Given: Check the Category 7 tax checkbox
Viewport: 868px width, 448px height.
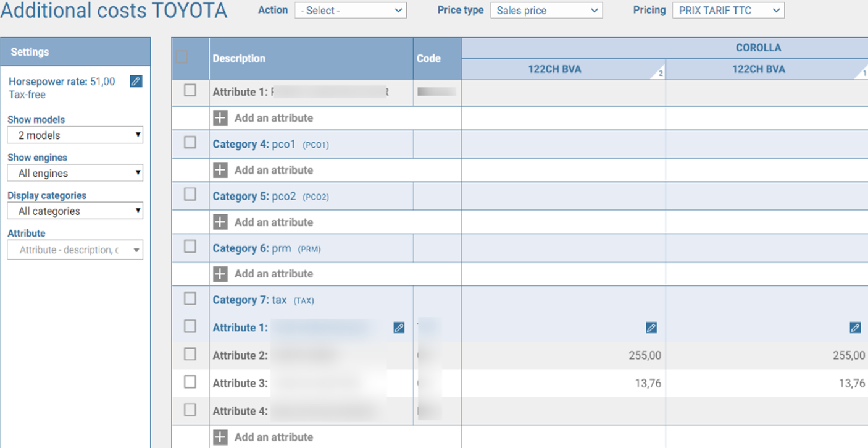Looking at the screenshot, I should pyautogui.click(x=190, y=298).
